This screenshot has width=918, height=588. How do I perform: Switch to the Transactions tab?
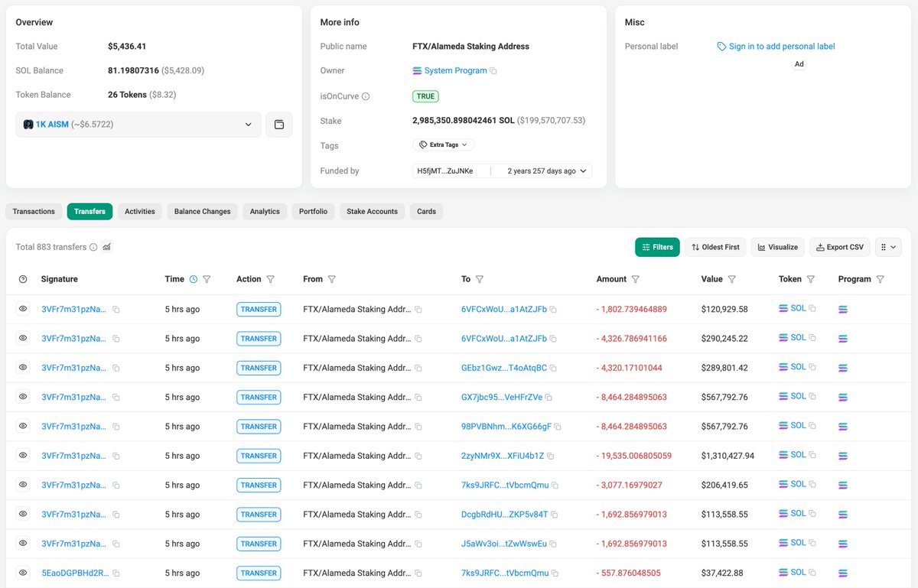pos(34,212)
